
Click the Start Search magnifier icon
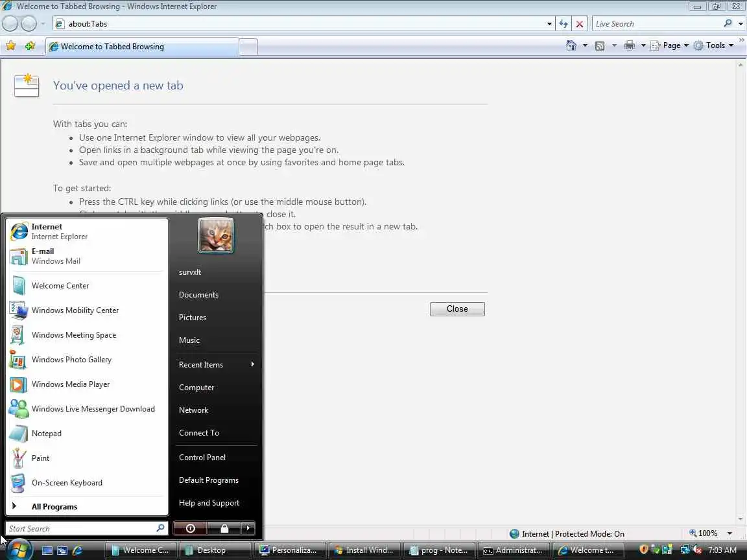coord(160,528)
